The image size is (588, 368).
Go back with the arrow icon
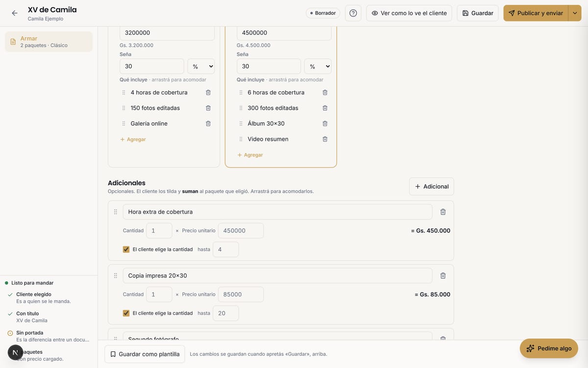(15, 13)
